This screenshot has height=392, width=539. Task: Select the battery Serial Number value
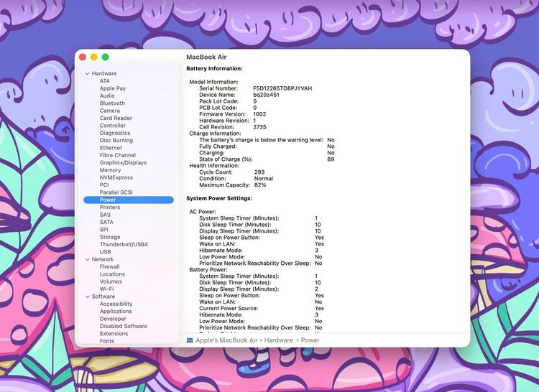pos(282,88)
